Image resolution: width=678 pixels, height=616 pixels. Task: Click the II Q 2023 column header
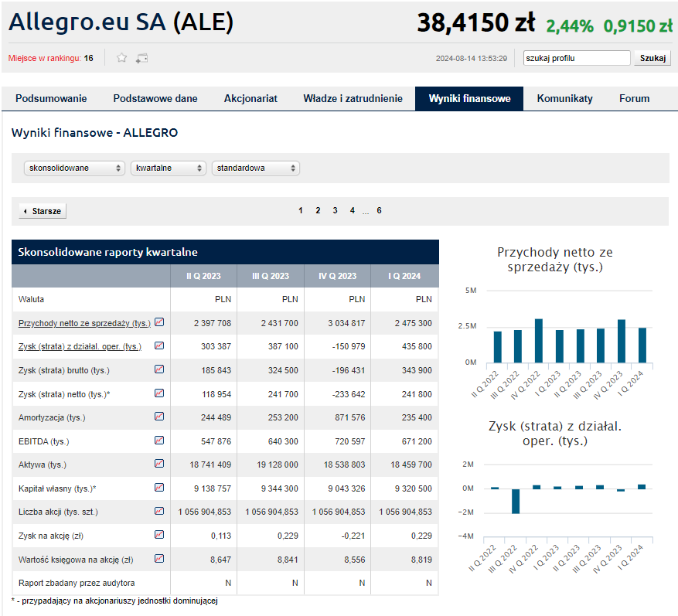coord(203,276)
